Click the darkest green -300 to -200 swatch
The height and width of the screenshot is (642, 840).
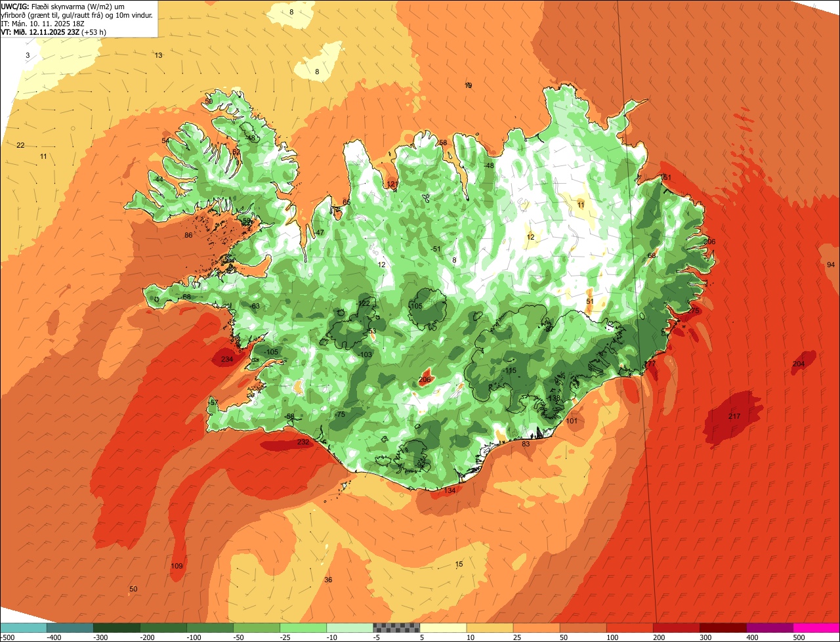(x=116, y=628)
